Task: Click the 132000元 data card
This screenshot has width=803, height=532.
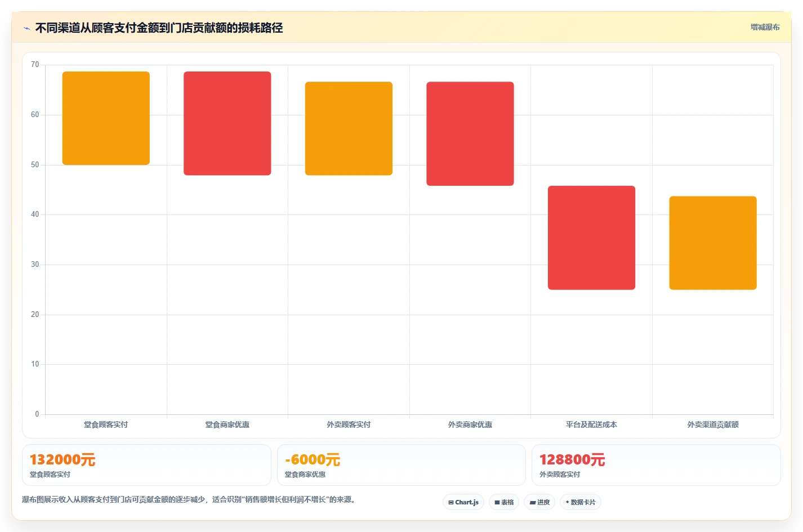Action: 146,465
